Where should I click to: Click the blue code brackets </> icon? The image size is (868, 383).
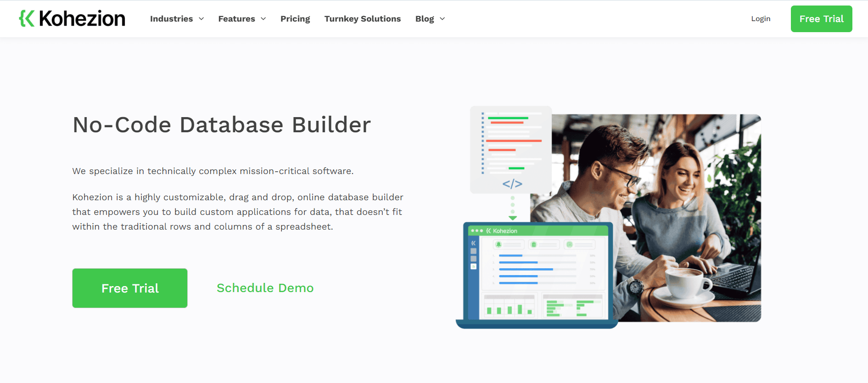(512, 184)
